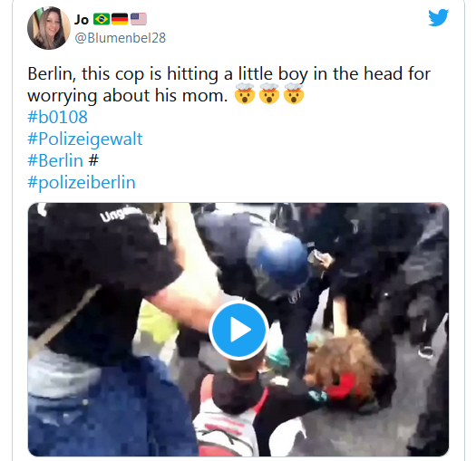
Task: Click the display name Jo
Action: [x=82, y=20]
